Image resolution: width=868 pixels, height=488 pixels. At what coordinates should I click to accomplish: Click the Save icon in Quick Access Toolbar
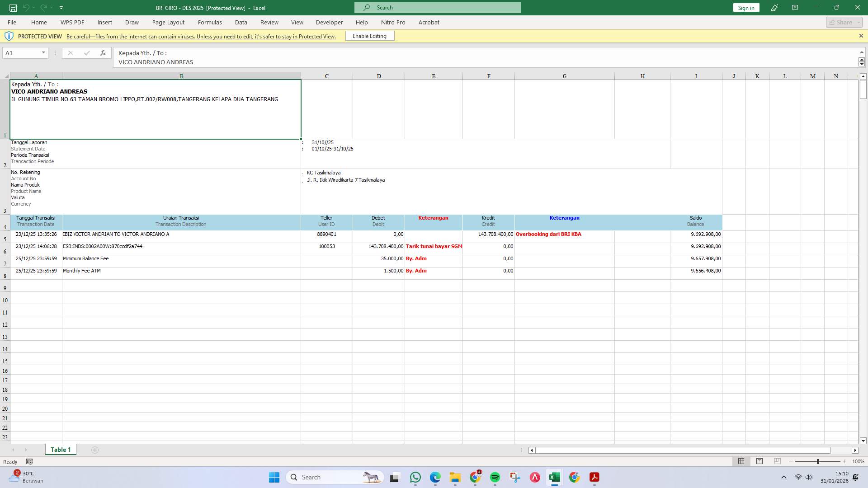[x=12, y=7]
